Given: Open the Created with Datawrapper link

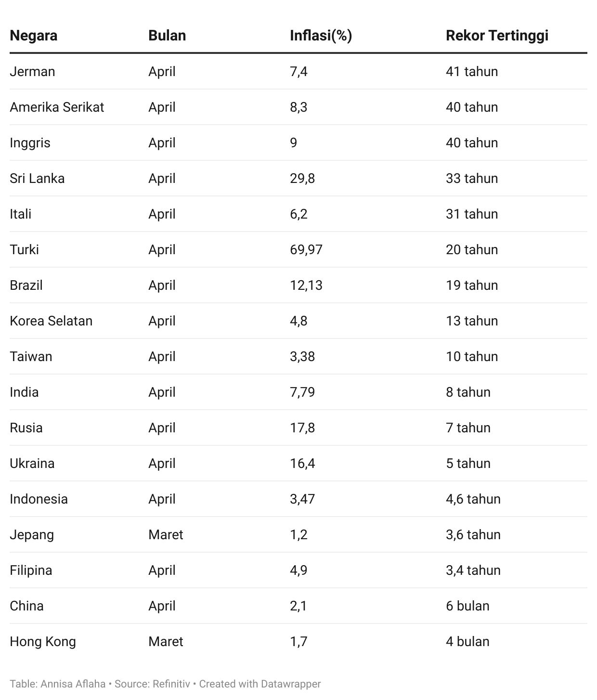Looking at the screenshot, I should [260, 684].
